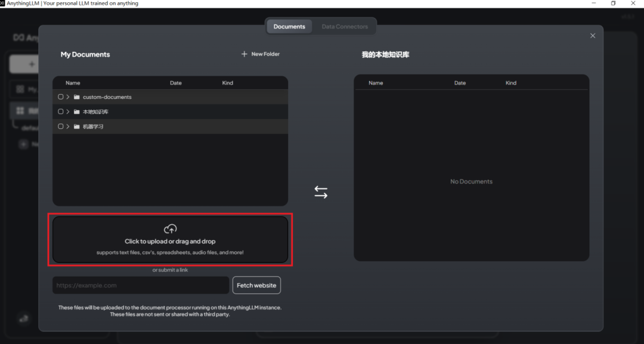
Task: Close the document manager dialog
Action: [593, 36]
